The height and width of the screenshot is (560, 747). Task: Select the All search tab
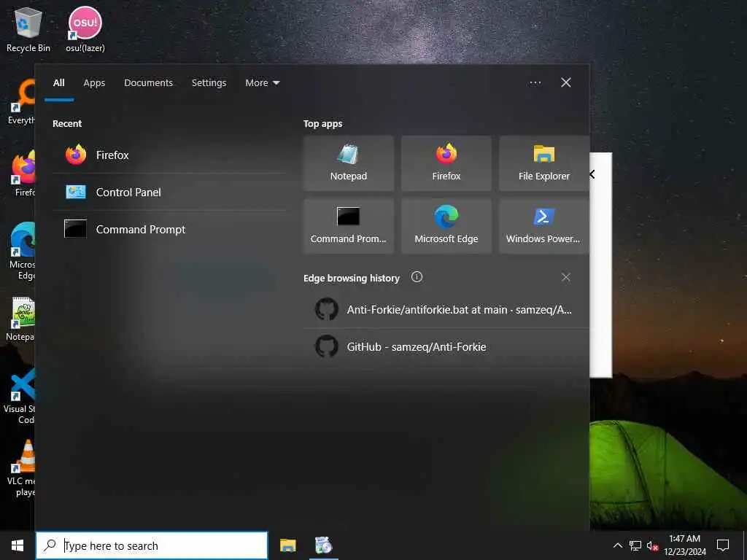(x=58, y=83)
